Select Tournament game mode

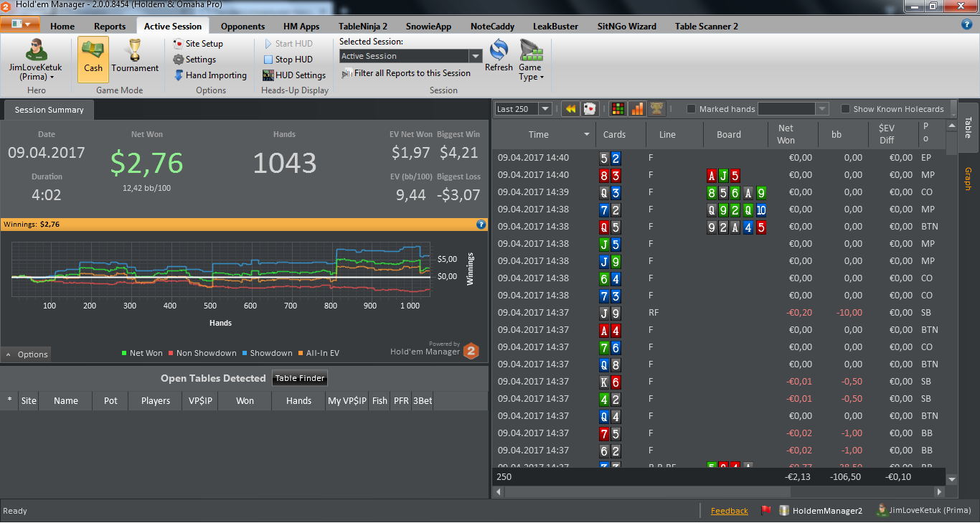134,56
